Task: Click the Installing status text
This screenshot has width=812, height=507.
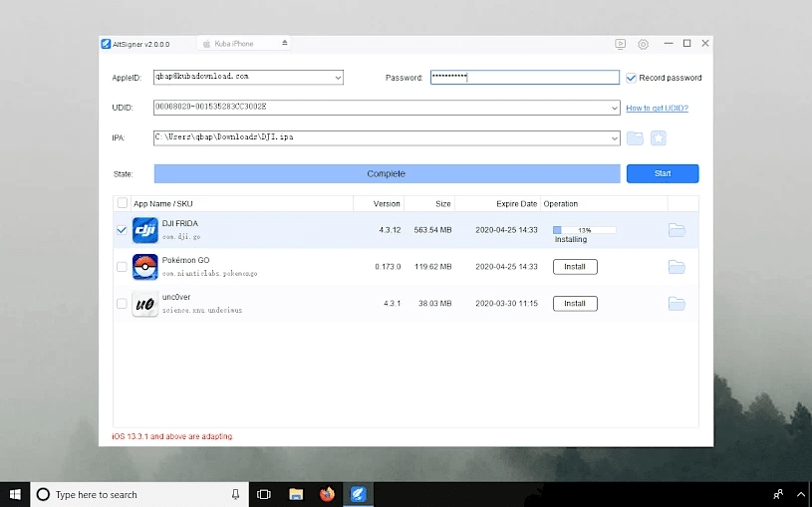Action: click(571, 240)
